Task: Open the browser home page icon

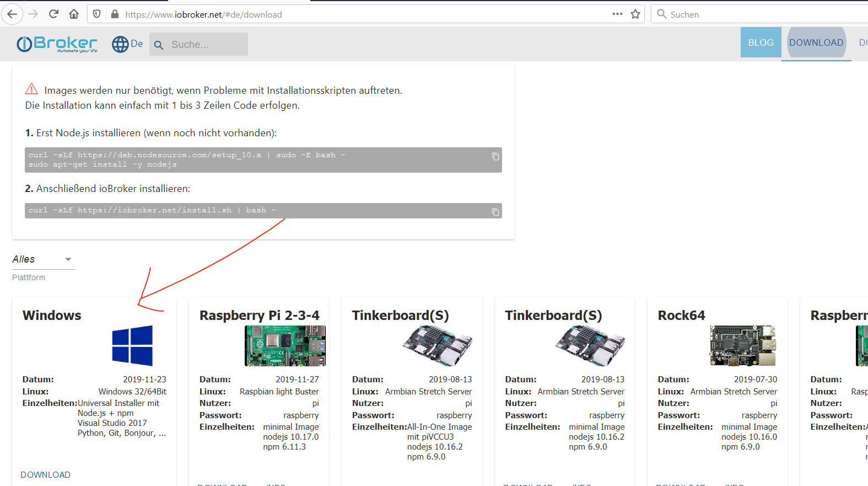Action: (74, 14)
